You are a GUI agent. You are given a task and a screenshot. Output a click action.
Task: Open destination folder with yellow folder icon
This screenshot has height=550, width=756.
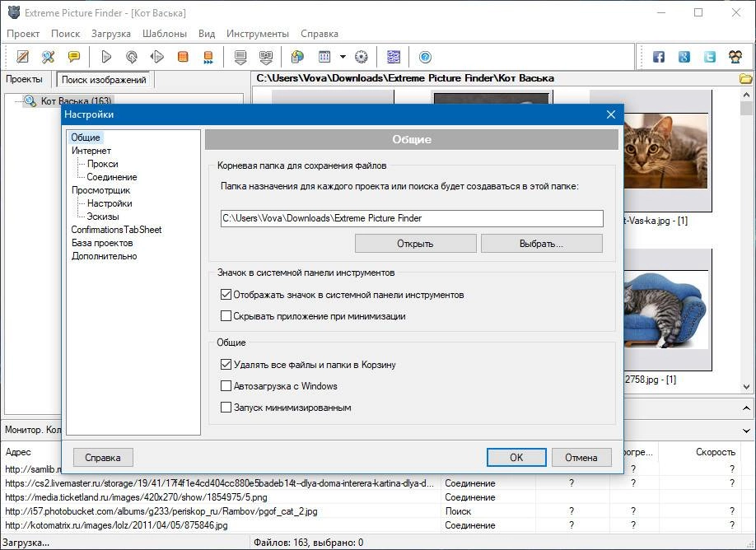746,78
